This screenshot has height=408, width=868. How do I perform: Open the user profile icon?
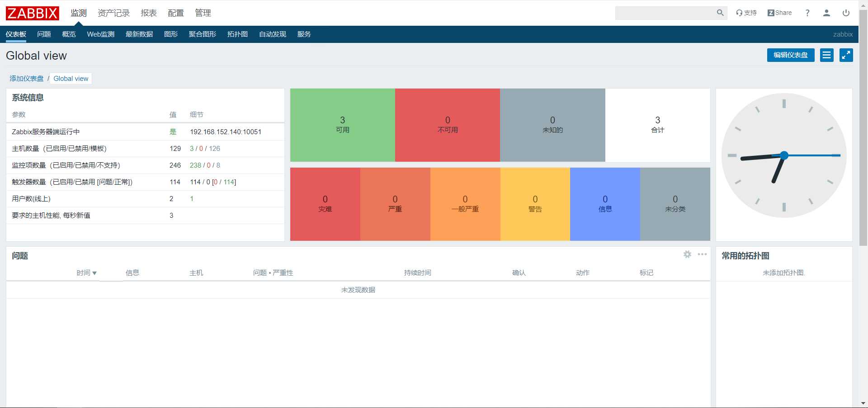coord(826,13)
